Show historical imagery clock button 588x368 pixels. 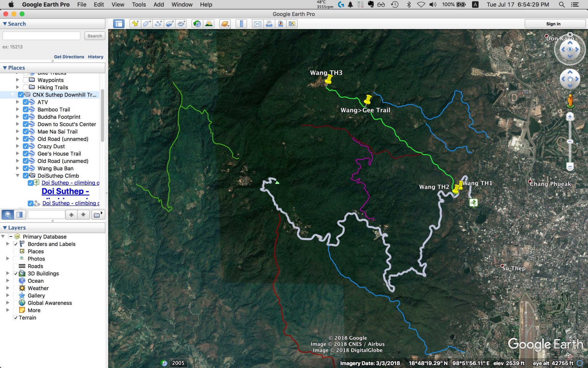[x=197, y=24]
